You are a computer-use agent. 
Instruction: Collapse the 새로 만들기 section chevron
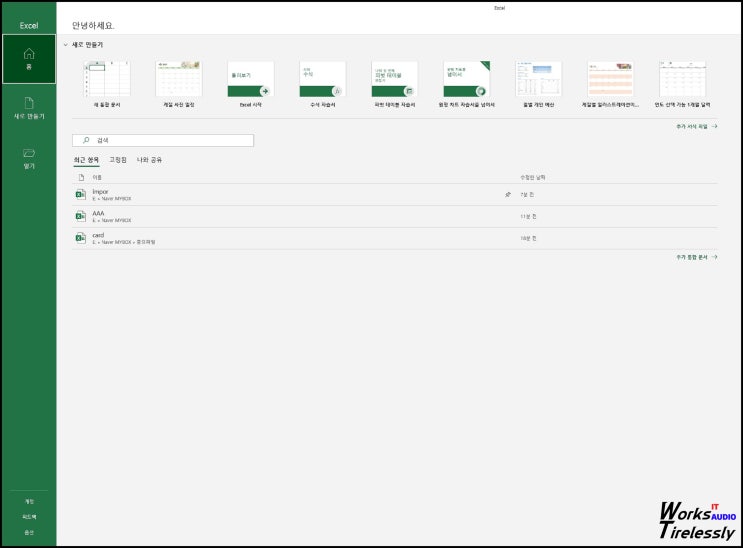click(65, 45)
